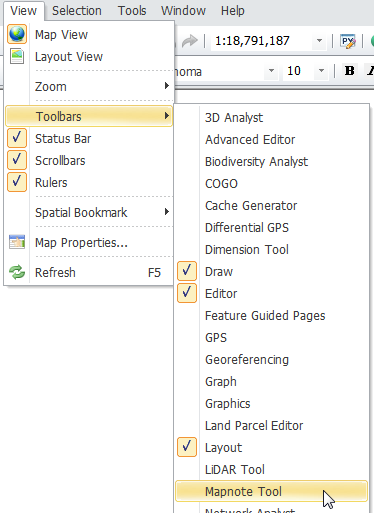Expand the Zoom submenu
The height and width of the screenshot is (513, 374).
[89, 86]
